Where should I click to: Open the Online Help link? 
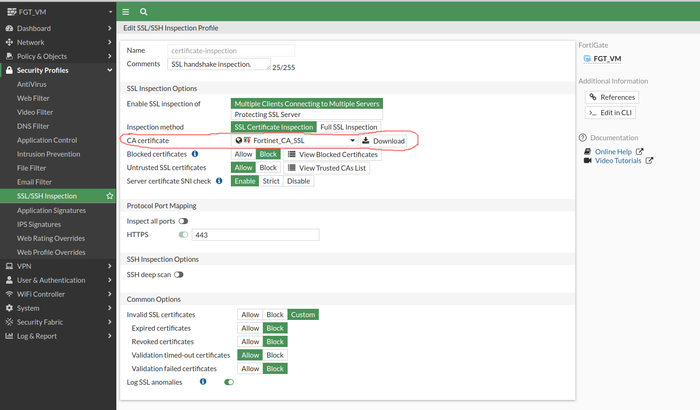pyautogui.click(x=613, y=151)
